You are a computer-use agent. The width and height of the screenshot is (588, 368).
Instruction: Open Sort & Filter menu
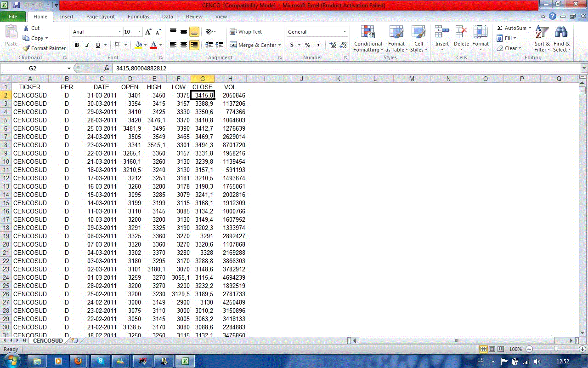[542, 39]
